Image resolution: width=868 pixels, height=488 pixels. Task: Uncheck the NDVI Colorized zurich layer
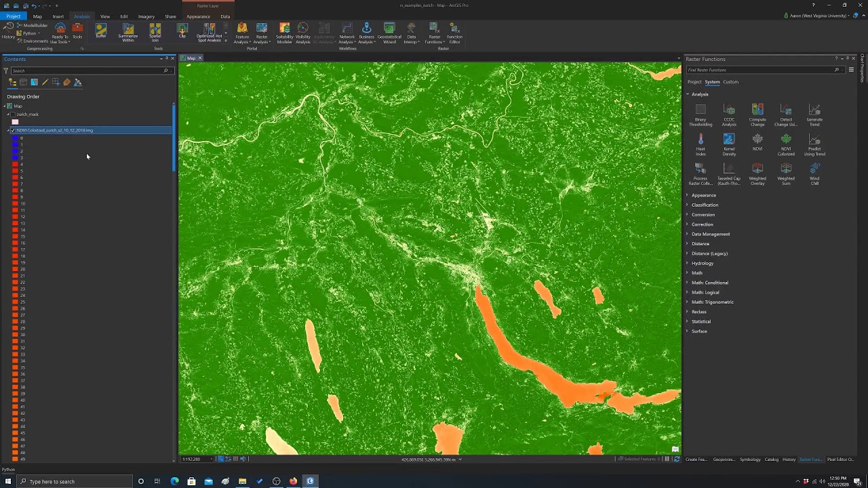[x=13, y=130]
